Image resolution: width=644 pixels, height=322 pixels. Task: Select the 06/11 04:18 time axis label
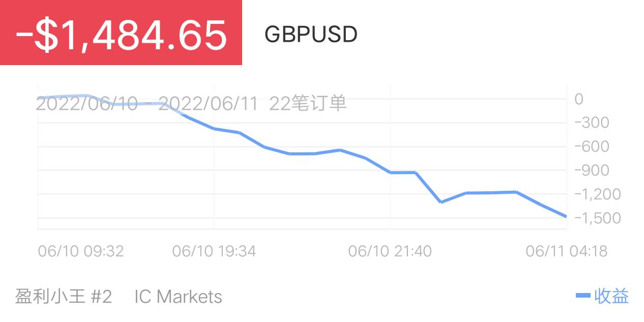567,251
